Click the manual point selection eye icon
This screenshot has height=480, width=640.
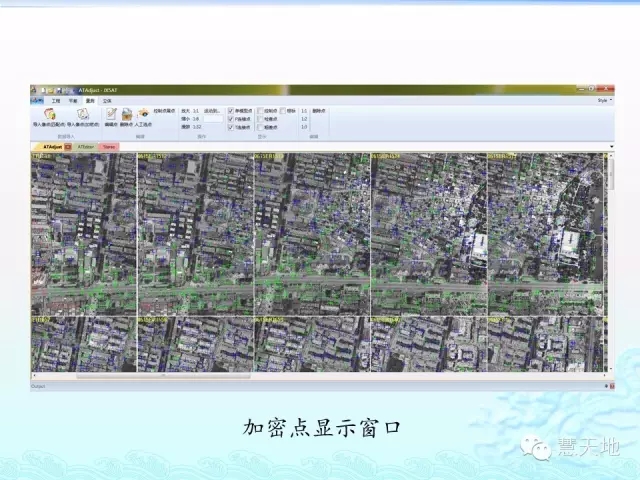(x=144, y=115)
